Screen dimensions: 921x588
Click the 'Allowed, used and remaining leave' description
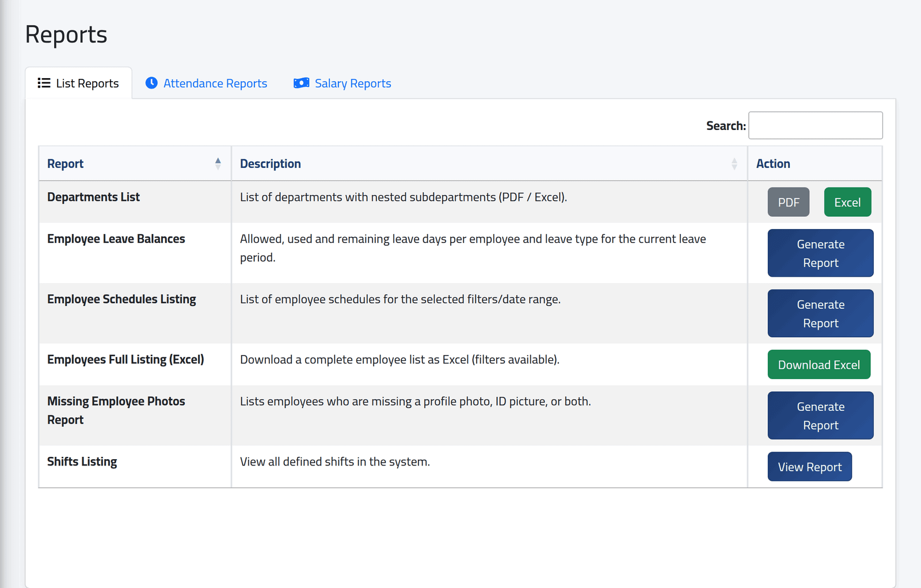[473, 248]
